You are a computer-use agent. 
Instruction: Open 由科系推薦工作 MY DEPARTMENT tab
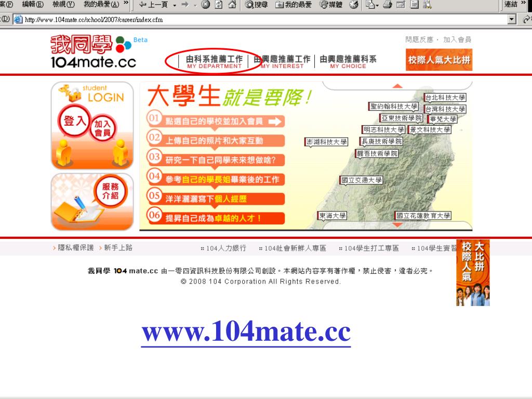[x=214, y=62]
